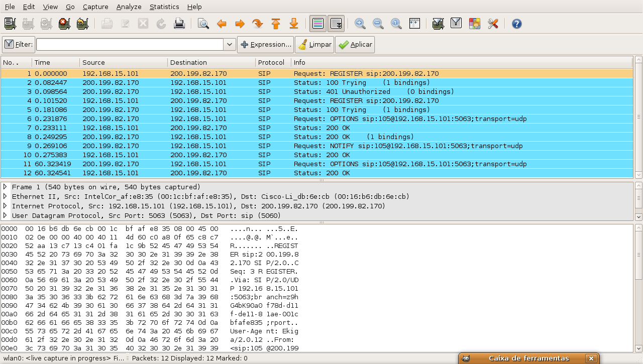Open the Capture menu

pyautogui.click(x=95, y=7)
